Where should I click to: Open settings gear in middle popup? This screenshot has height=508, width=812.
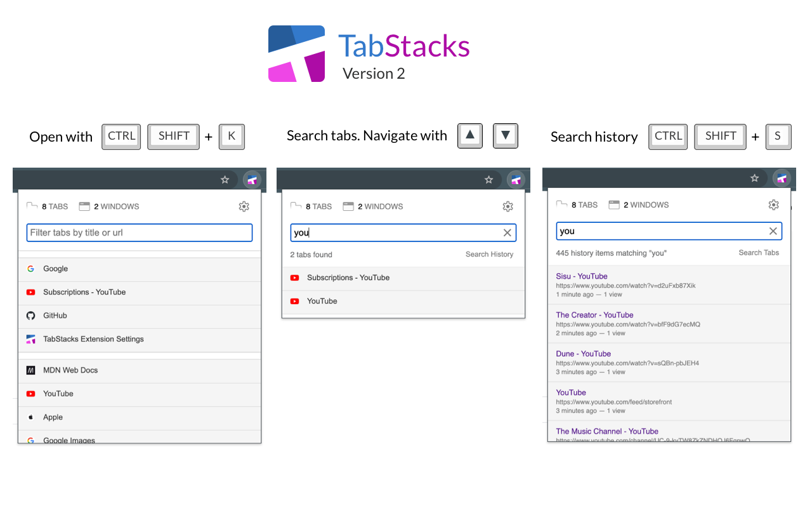point(507,206)
